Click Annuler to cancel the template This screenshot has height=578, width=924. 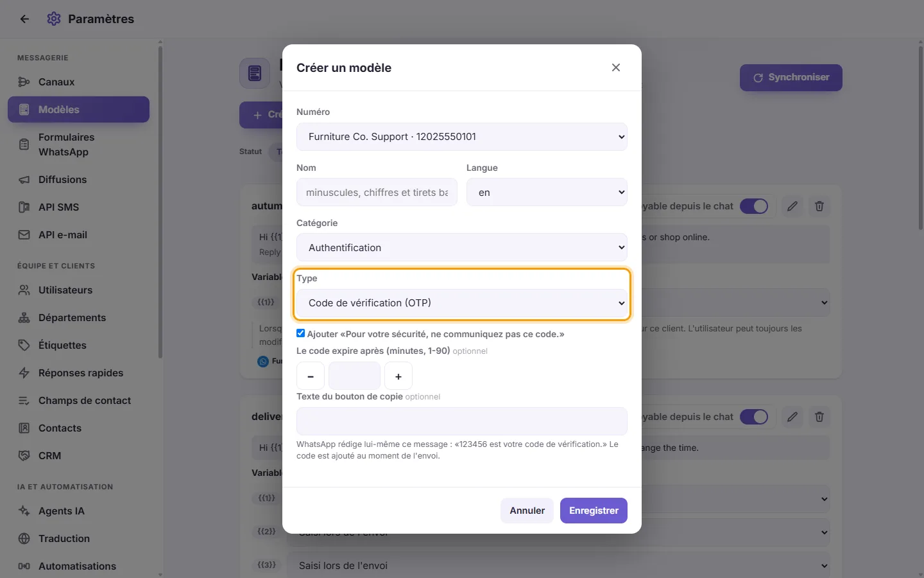(527, 511)
